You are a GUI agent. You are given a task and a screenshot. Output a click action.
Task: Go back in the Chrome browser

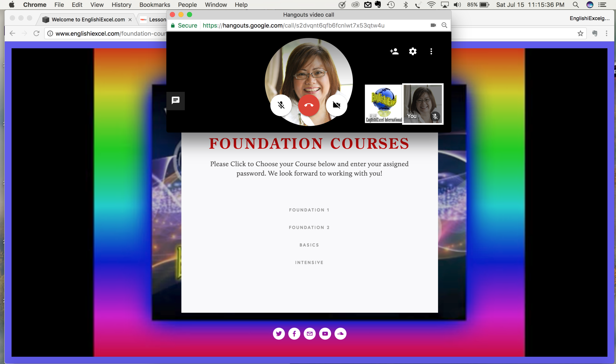click(12, 33)
